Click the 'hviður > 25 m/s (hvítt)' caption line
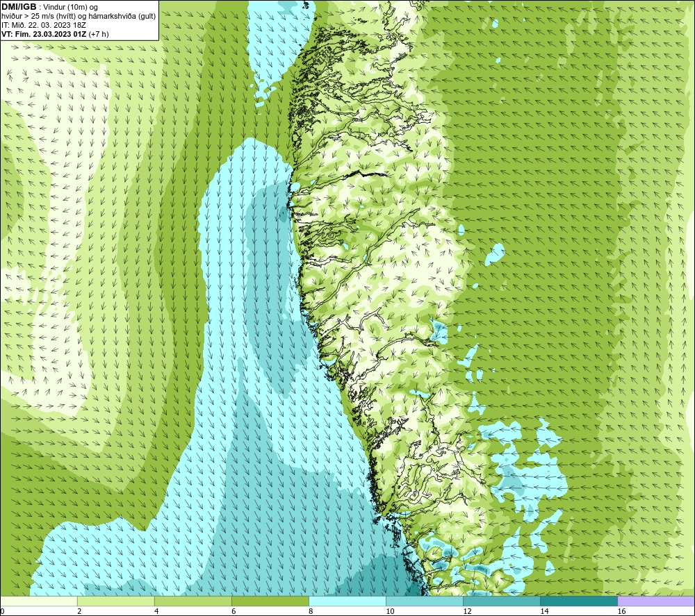This screenshot has width=695, height=616. pyautogui.click(x=79, y=17)
